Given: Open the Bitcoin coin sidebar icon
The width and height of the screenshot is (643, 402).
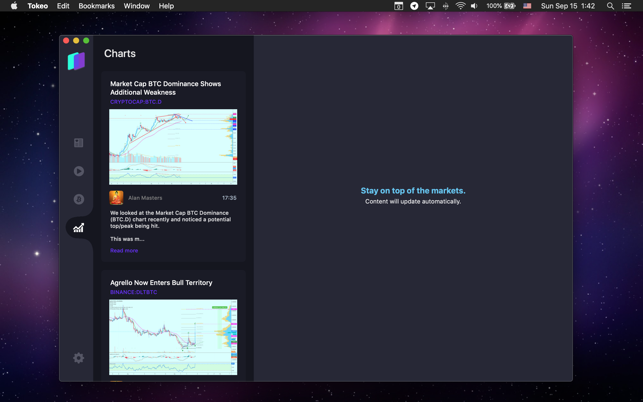Looking at the screenshot, I should pyautogui.click(x=79, y=199).
